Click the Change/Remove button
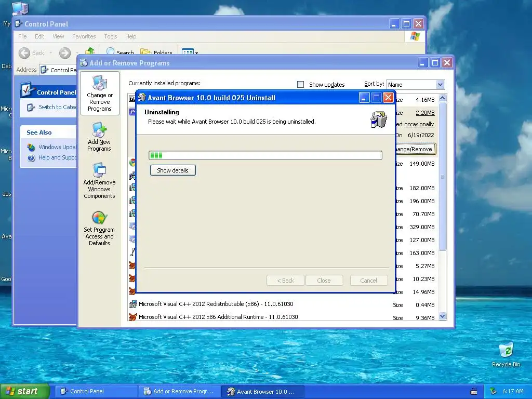This screenshot has width=532, height=399. click(x=415, y=149)
